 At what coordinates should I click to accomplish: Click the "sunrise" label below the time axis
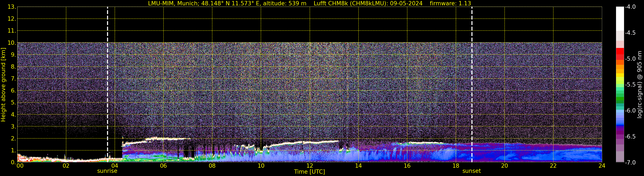pyautogui.click(x=107, y=171)
